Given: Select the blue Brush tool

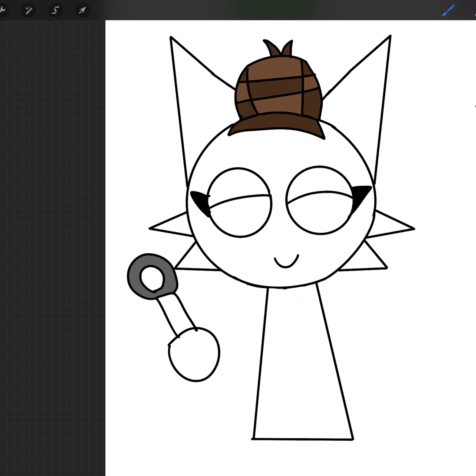Looking at the screenshot, I should pyautogui.click(x=448, y=10).
